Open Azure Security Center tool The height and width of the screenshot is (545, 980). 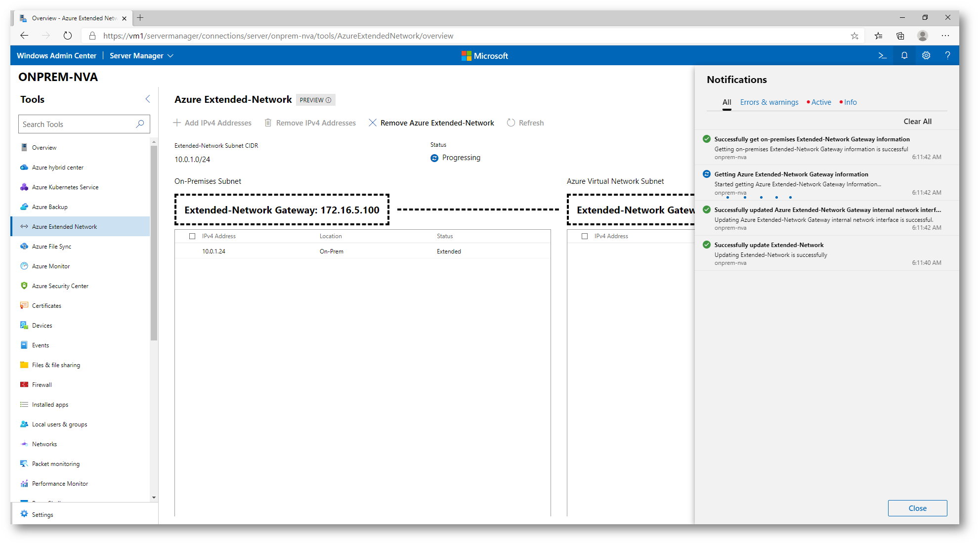pyautogui.click(x=80, y=286)
